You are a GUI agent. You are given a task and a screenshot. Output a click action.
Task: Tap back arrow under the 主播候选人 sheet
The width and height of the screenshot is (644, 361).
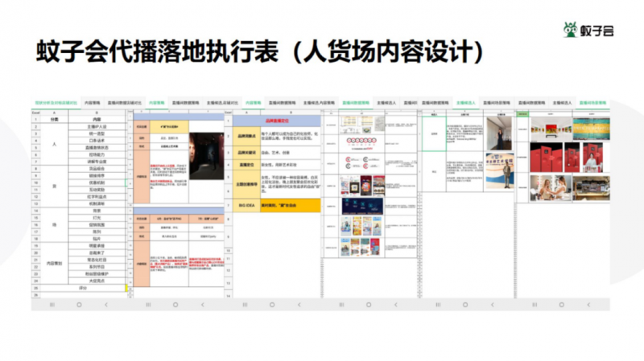pos(492,305)
